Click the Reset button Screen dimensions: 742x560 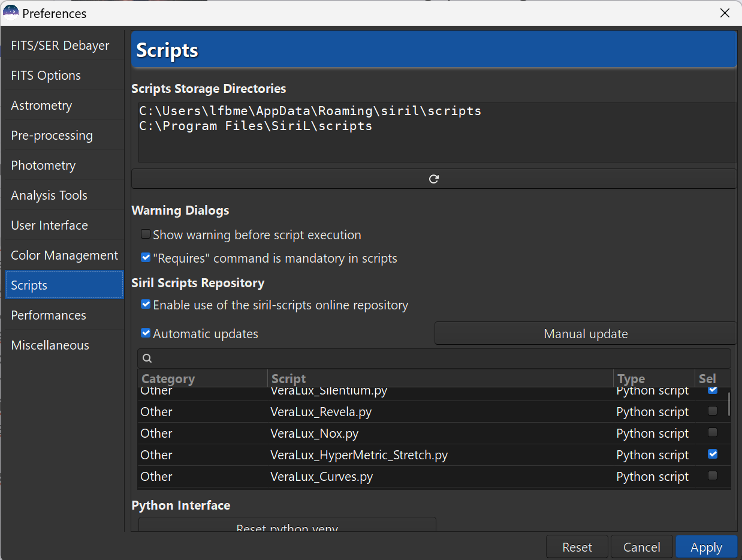577,547
